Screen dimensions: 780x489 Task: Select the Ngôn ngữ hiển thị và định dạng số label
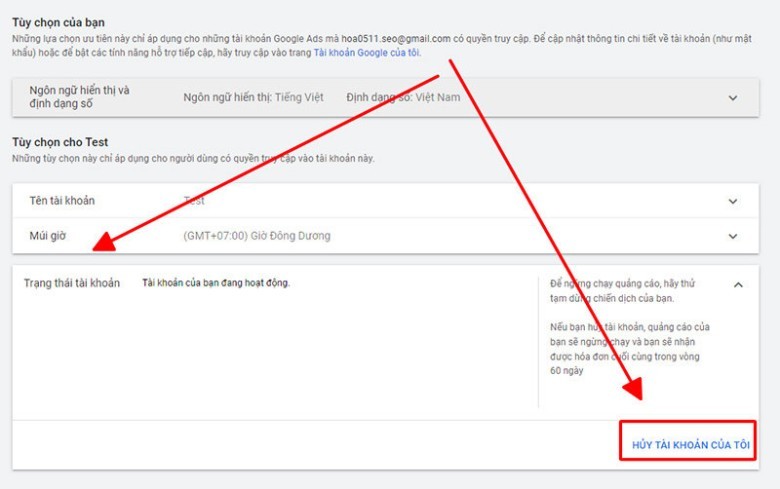pos(79,97)
